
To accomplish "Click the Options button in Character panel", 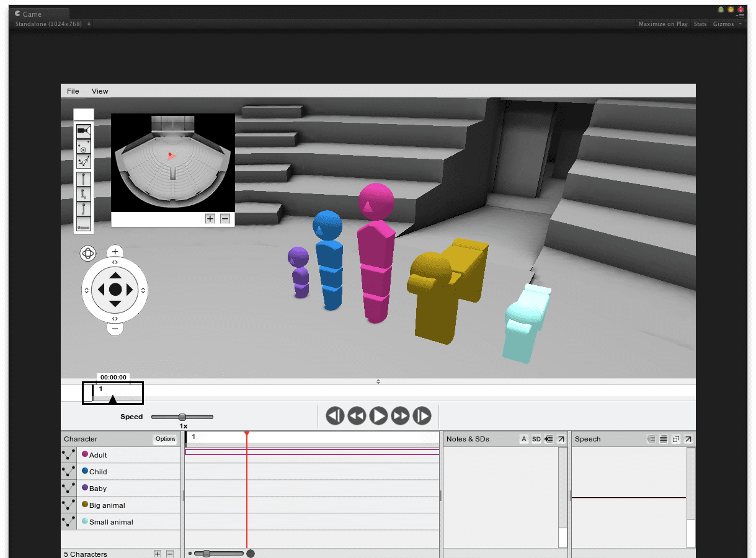I will (166, 439).
